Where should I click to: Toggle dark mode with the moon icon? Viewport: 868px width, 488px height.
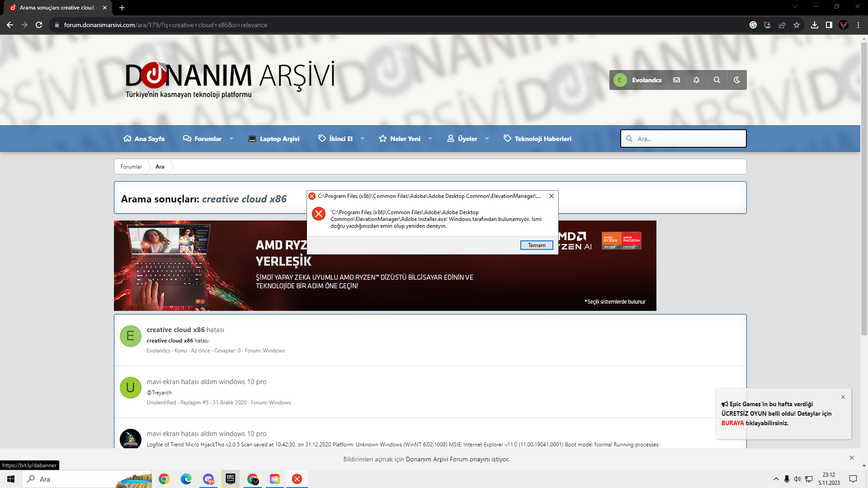(x=736, y=80)
